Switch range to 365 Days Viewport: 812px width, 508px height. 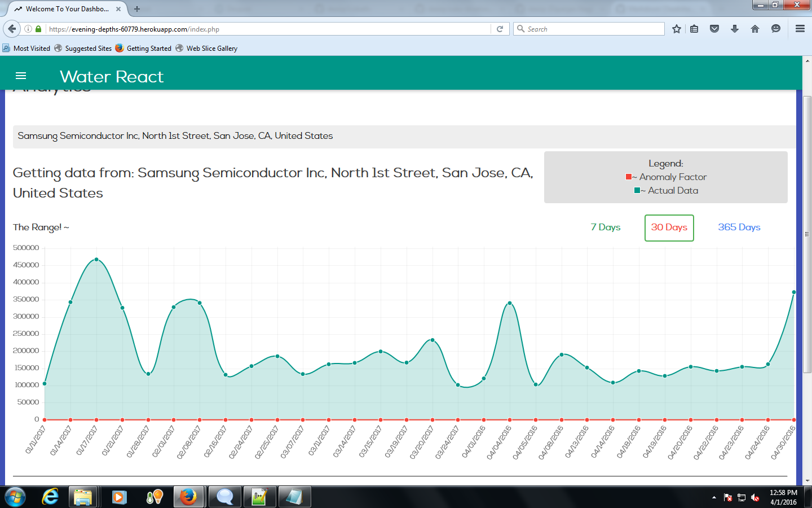tap(739, 227)
